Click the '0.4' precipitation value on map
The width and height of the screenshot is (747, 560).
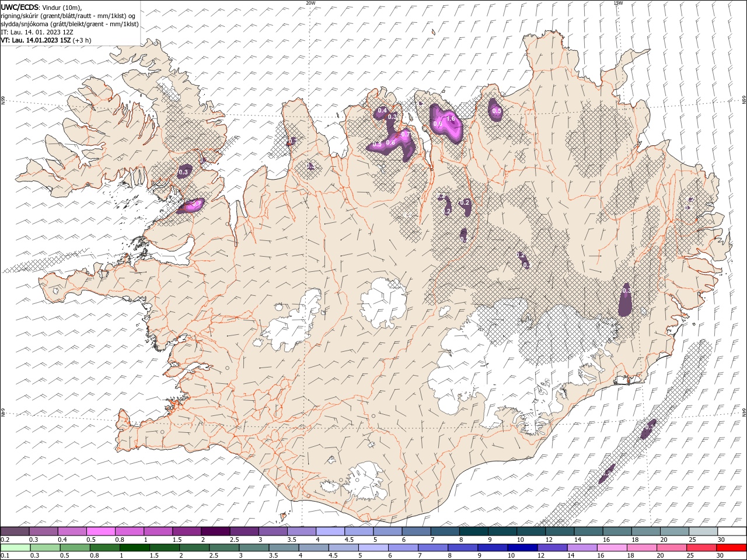(x=382, y=110)
